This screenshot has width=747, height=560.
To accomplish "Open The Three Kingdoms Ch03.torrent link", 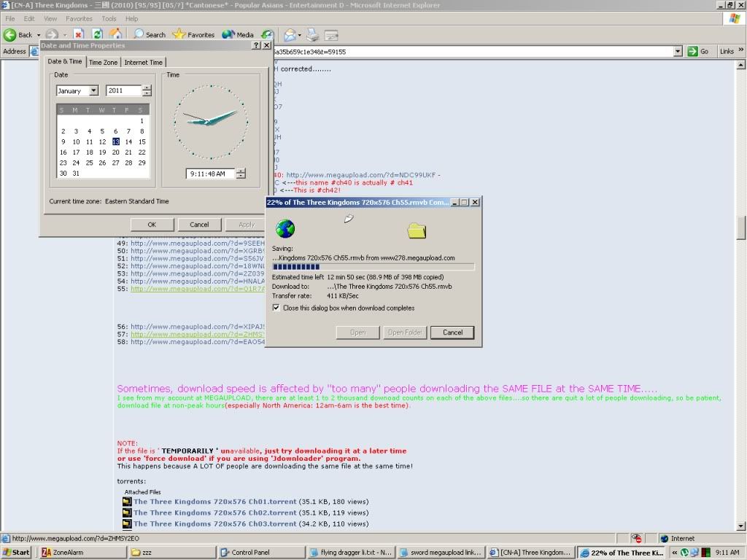I will click(215, 524).
